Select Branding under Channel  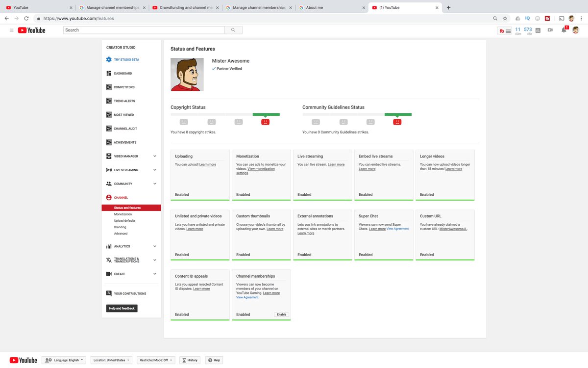(x=120, y=227)
